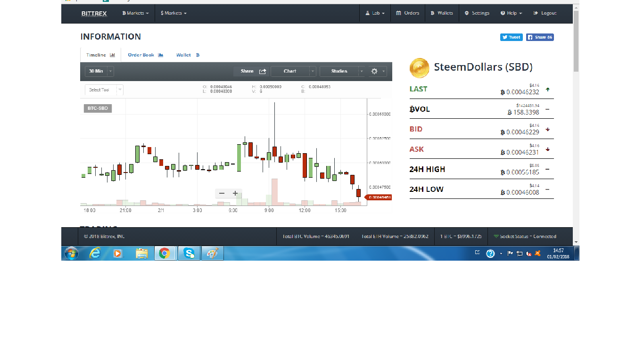The image size is (644, 362).
Task: Open Skype from the taskbar
Action: pyautogui.click(x=189, y=254)
